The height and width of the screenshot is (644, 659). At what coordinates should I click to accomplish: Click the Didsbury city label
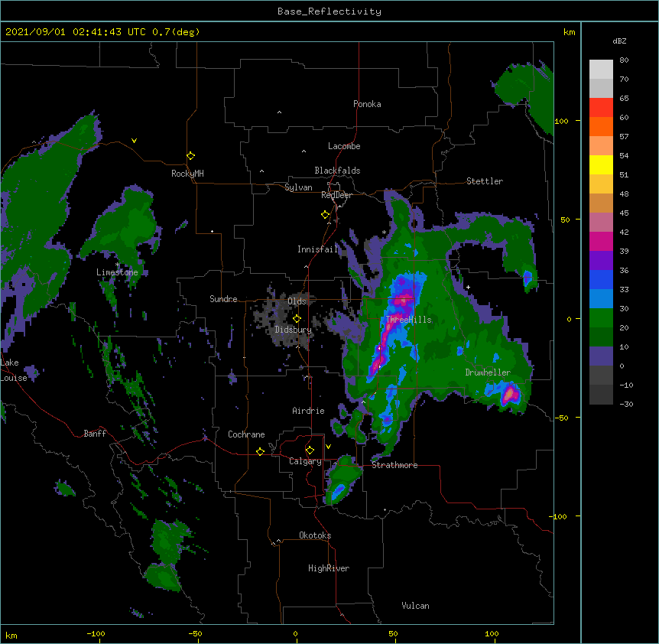(x=294, y=330)
